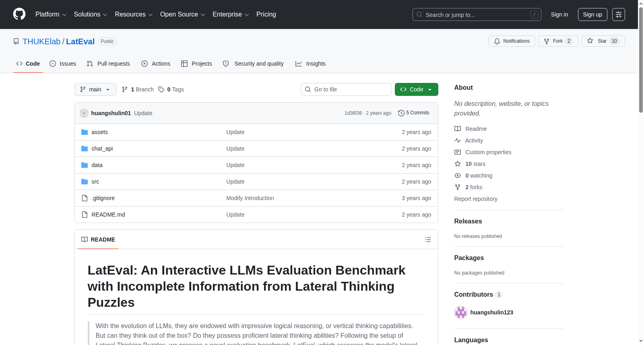
Task: Click the commit history clock icon
Action: (401, 113)
